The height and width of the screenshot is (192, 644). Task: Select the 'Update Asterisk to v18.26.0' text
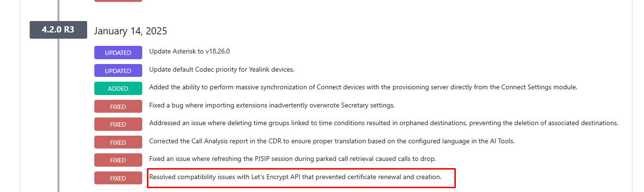pyautogui.click(x=193, y=51)
